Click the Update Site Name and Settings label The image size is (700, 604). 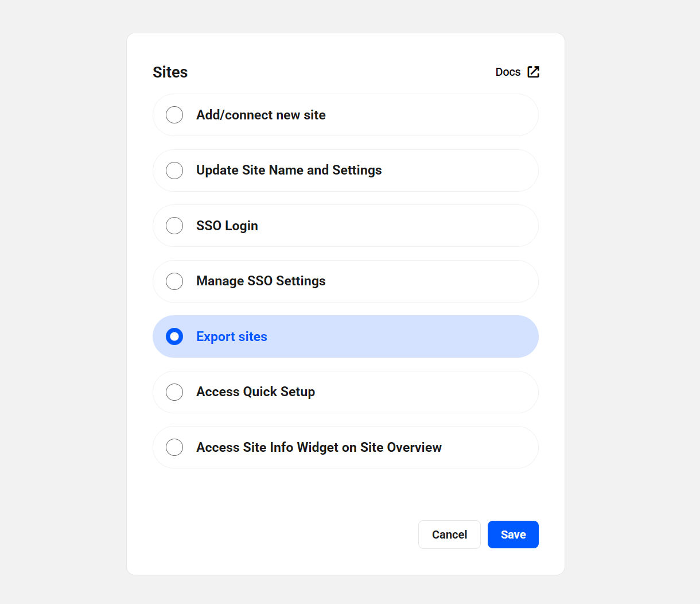click(289, 171)
